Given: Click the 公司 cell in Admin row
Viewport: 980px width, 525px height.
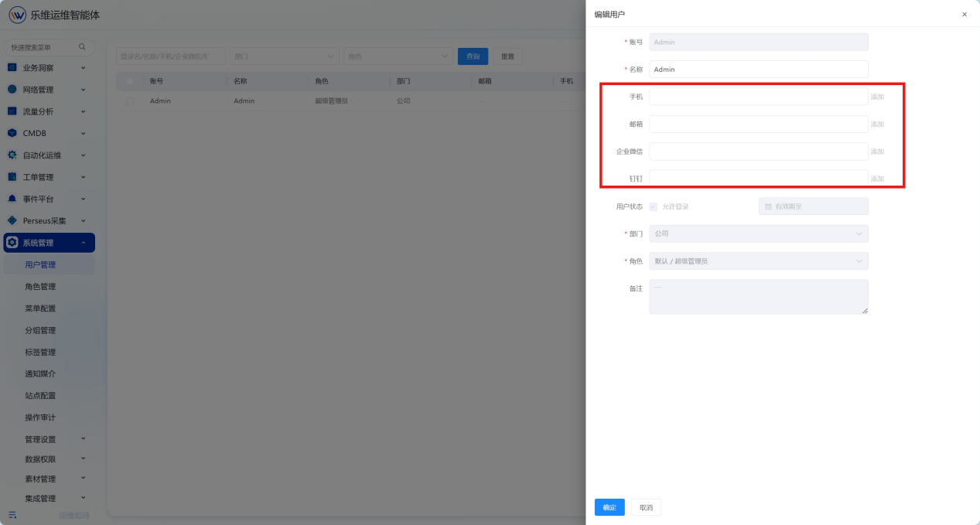Looking at the screenshot, I should pos(404,101).
